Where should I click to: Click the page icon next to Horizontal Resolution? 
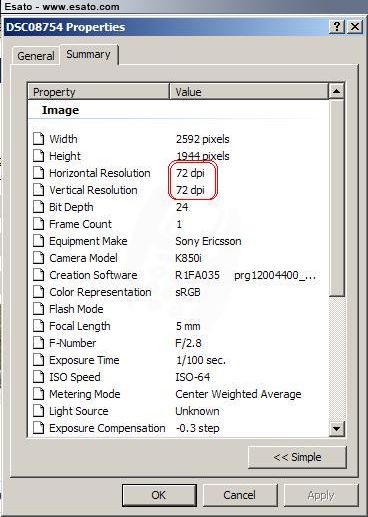pyautogui.click(x=39, y=173)
